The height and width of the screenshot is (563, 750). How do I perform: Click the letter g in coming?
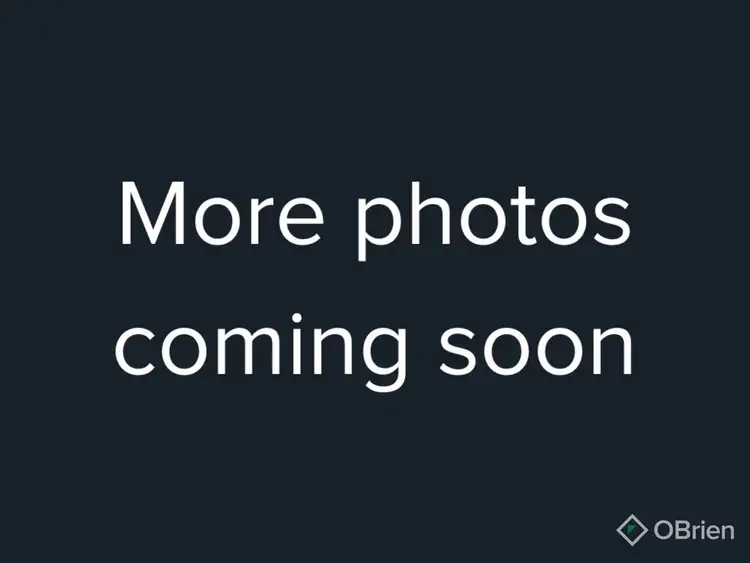click(384, 357)
